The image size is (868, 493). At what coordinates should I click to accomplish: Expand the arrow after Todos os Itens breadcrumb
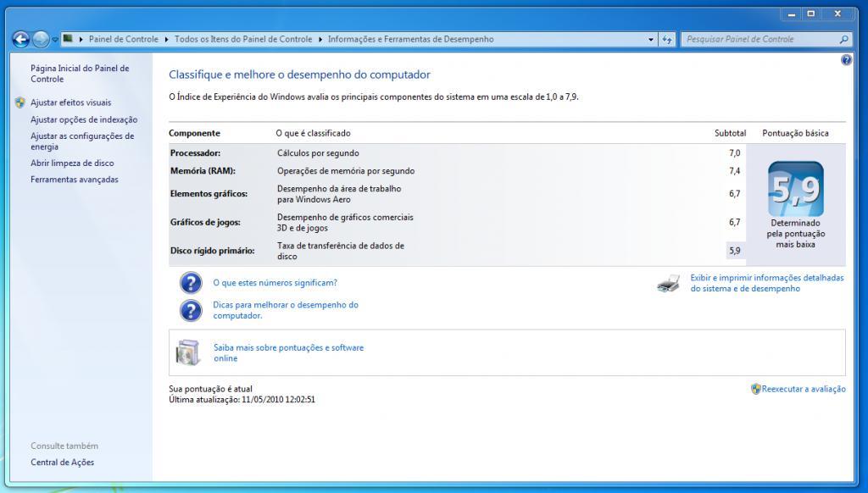point(320,39)
